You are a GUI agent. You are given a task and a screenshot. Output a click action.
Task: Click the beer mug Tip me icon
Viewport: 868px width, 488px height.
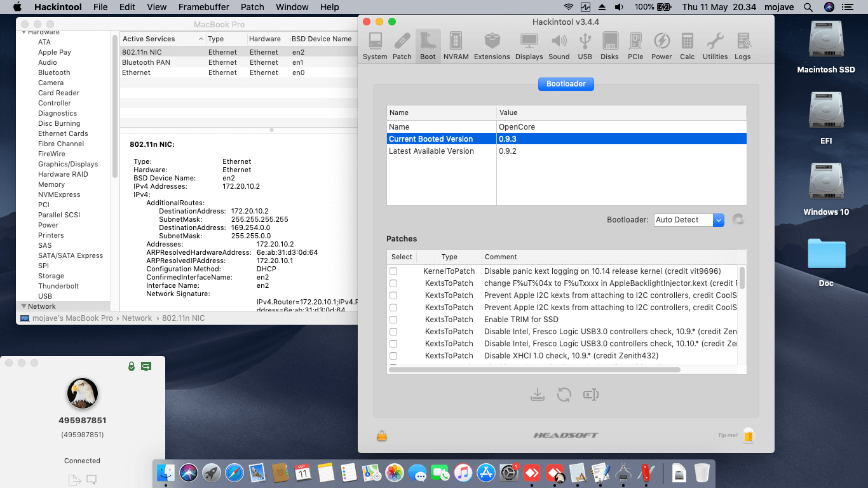749,435
